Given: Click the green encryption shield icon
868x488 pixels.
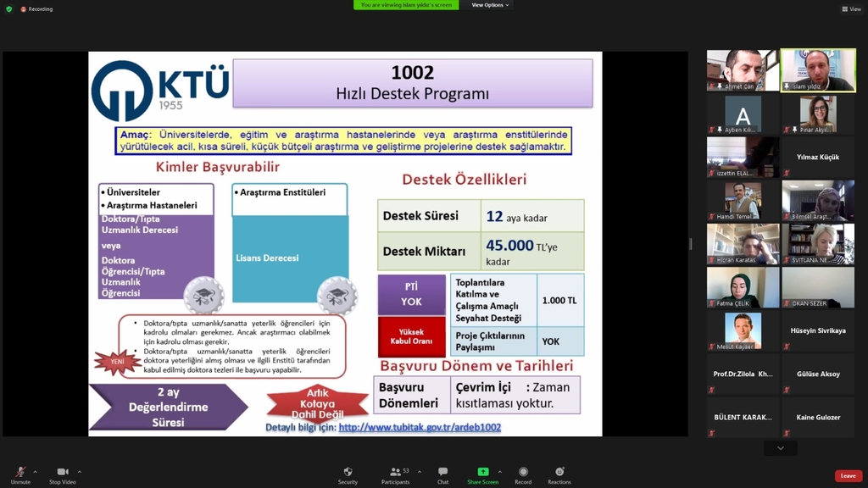Looking at the screenshot, I should tap(8, 8).
